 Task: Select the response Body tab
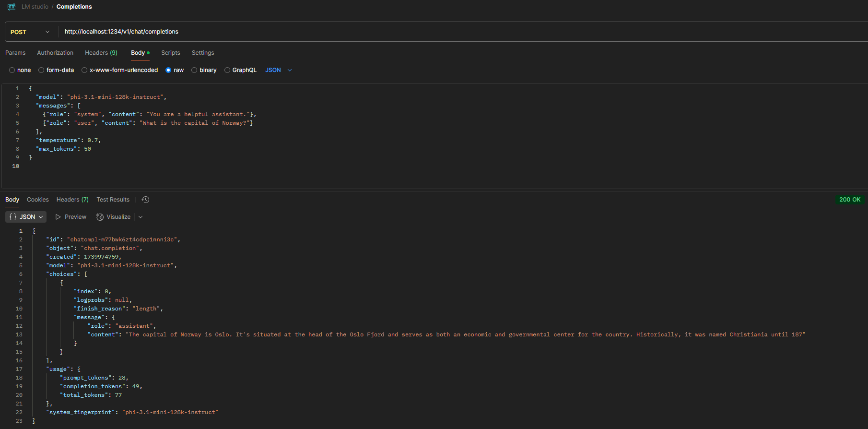pyautogui.click(x=12, y=200)
